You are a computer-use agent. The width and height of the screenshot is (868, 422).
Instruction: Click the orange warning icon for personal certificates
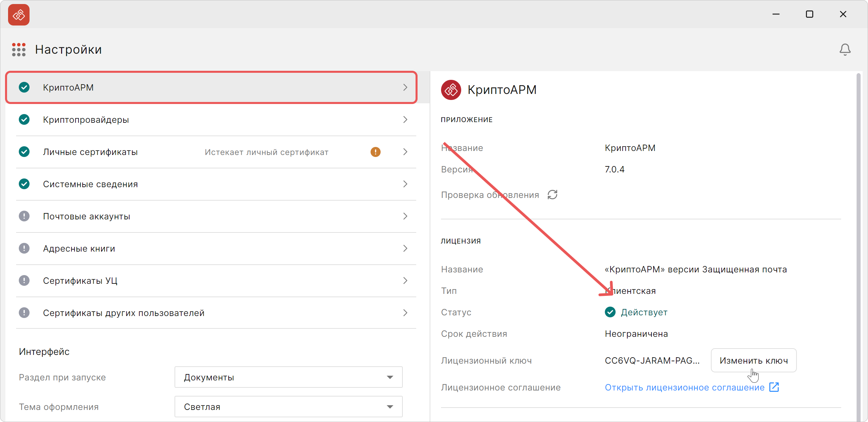375,152
